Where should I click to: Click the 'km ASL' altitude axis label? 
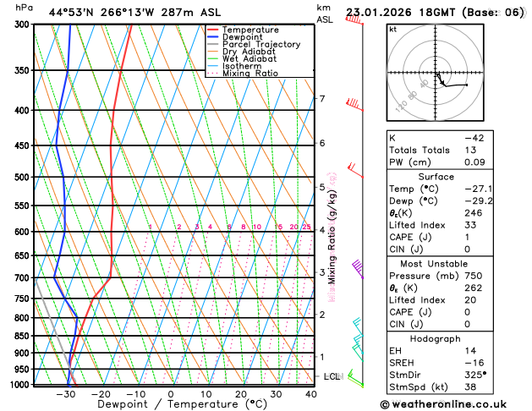pyautogui.click(x=325, y=14)
